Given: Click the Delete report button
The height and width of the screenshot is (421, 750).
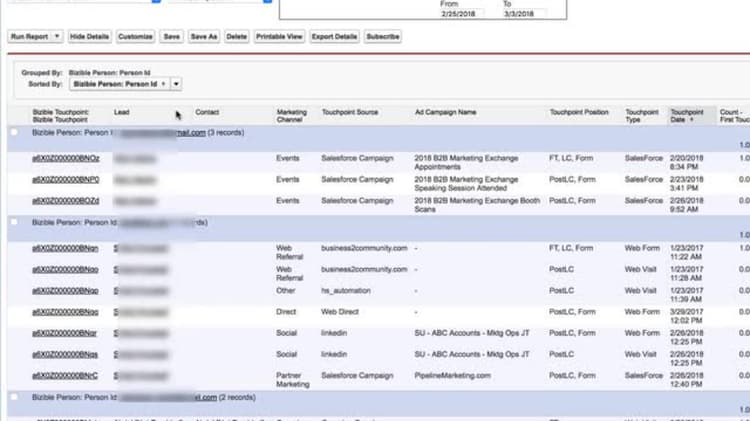Looking at the screenshot, I should tap(236, 37).
